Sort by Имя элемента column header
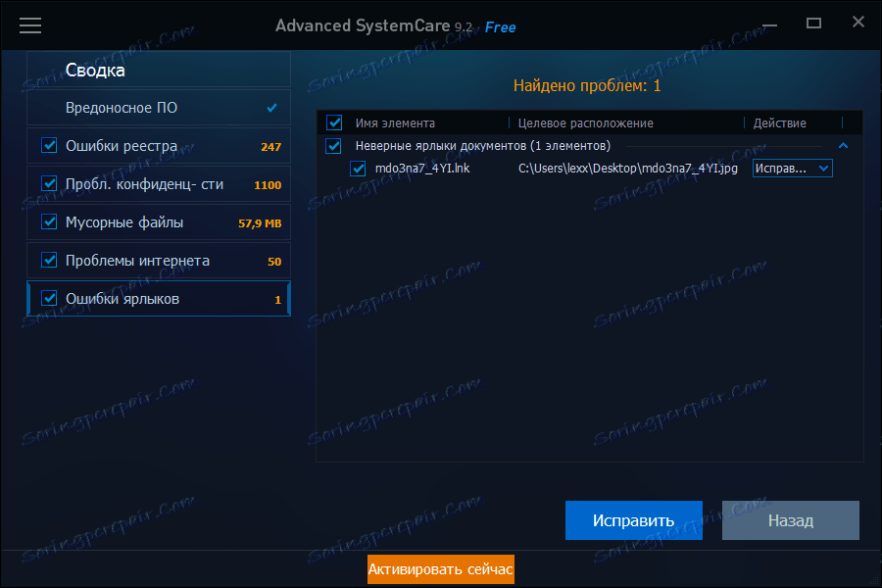 coord(395,123)
